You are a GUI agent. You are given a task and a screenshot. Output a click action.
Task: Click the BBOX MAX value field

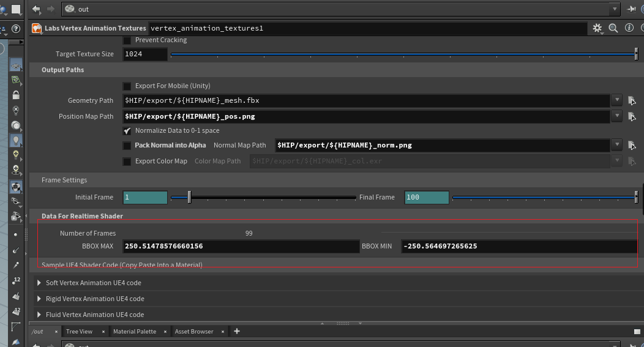pyautogui.click(x=241, y=246)
